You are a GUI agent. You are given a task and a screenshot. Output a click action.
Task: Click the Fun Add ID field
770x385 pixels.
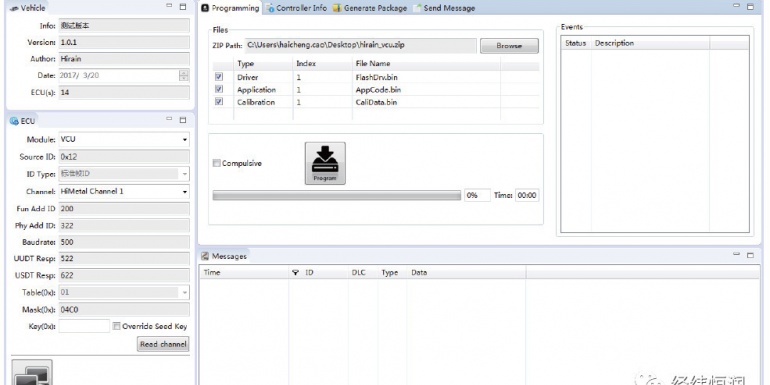pyautogui.click(x=124, y=209)
